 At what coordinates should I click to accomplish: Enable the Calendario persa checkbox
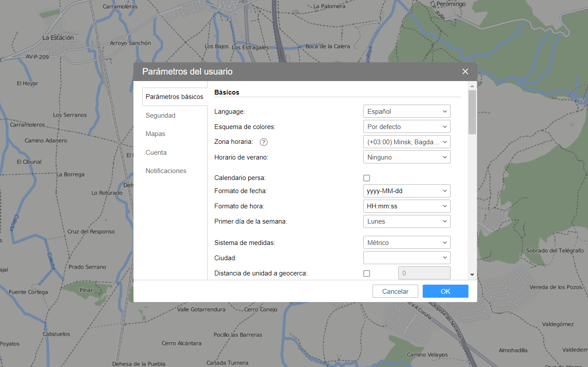pyautogui.click(x=366, y=178)
